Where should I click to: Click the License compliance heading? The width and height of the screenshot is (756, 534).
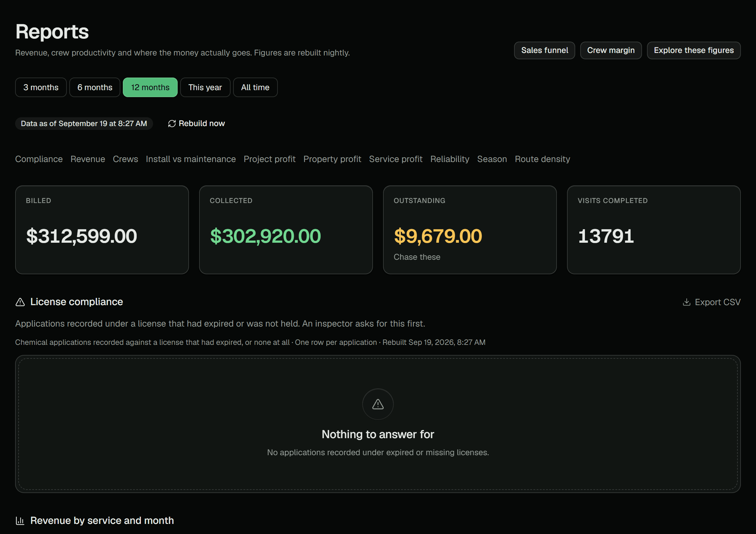tap(77, 302)
